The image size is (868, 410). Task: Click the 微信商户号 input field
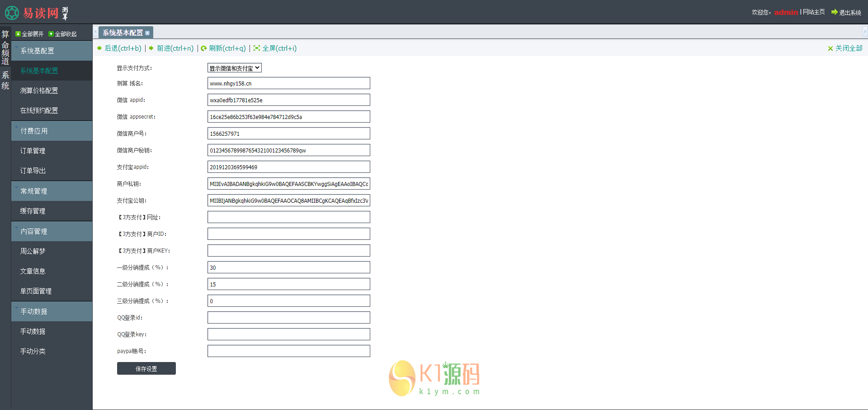coord(288,133)
